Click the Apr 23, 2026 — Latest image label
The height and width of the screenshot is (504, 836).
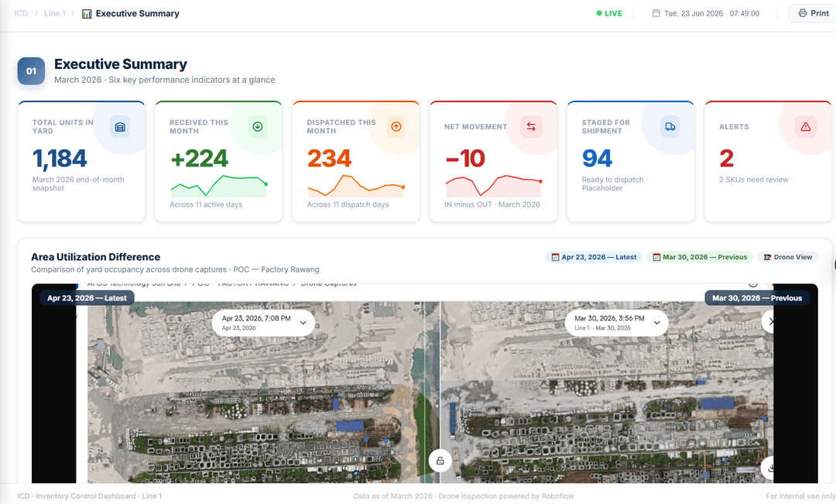pos(87,298)
